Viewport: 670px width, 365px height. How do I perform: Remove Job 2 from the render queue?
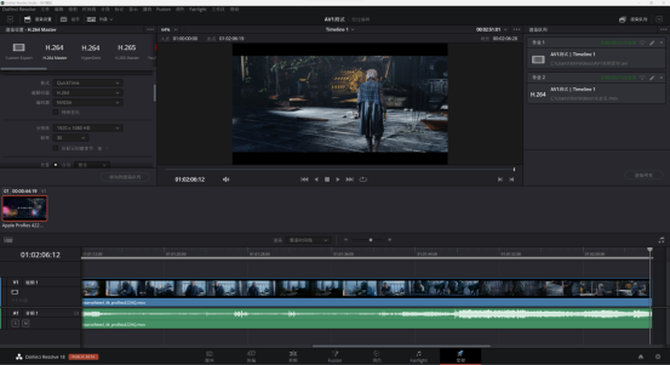661,78
